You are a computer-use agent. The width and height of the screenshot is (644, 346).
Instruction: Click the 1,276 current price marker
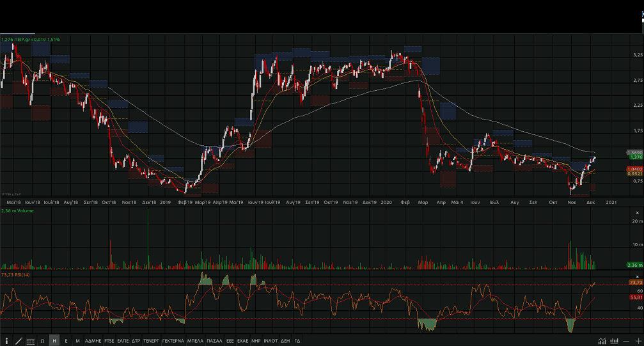636,157
